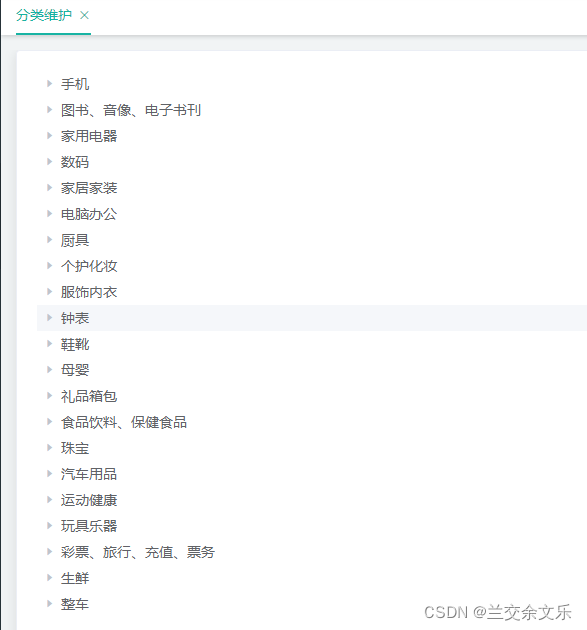Expand the 手机 category arrow
The width and height of the screenshot is (587, 630).
pyautogui.click(x=49, y=84)
